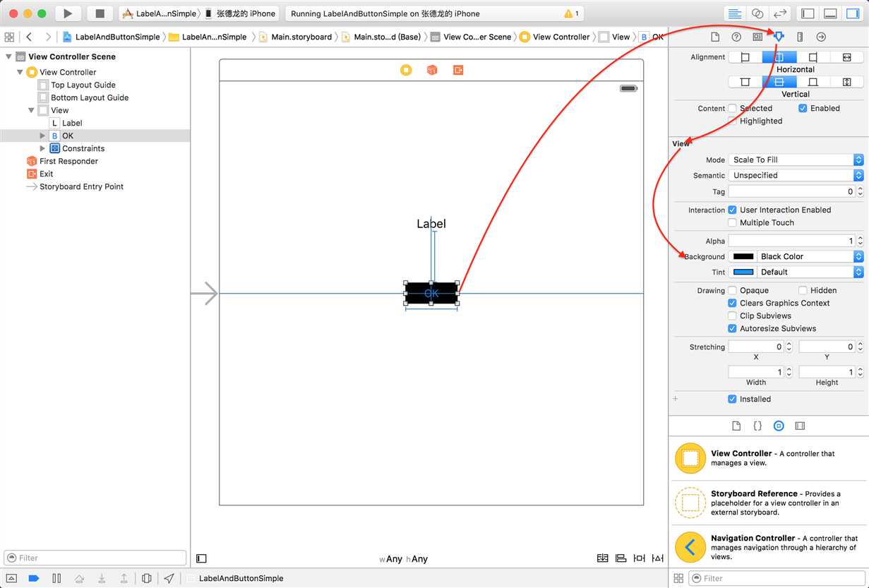The image size is (869, 588).
Task: Show the Quick Help inspector
Action: point(736,37)
